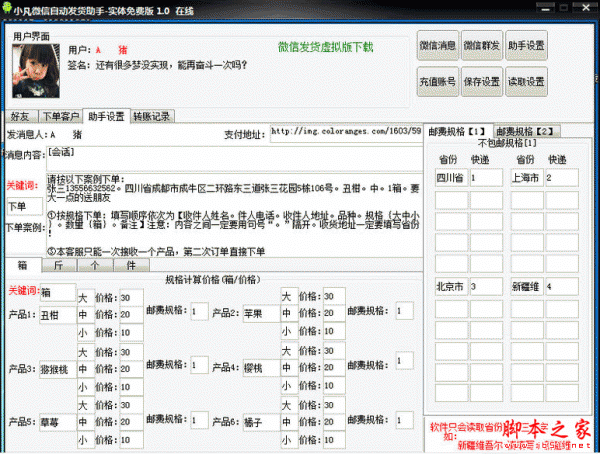The width and height of the screenshot is (600, 454).
Task: Click the 签名 signature text
Action: click(158, 65)
